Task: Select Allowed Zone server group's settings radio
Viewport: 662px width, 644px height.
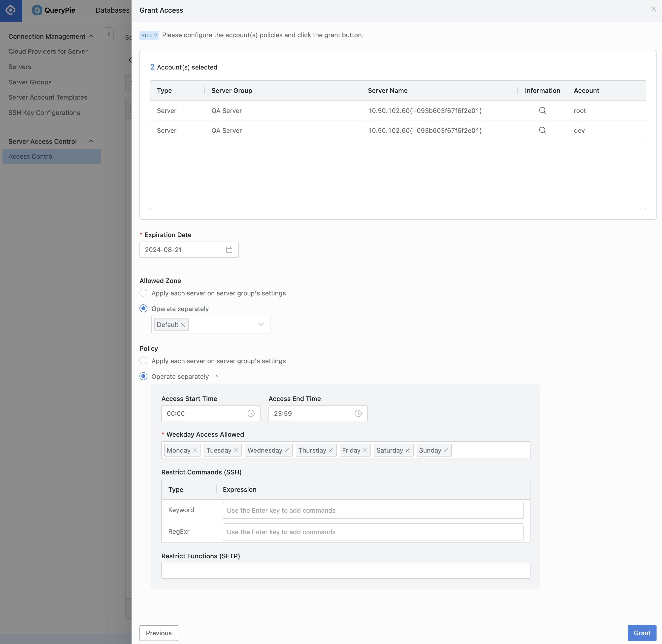Action: point(143,293)
